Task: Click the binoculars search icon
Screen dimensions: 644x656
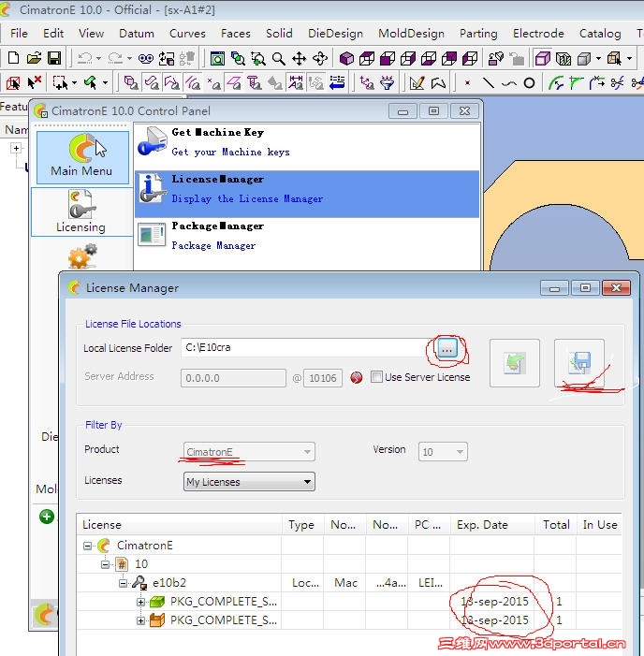Action: (x=146, y=59)
